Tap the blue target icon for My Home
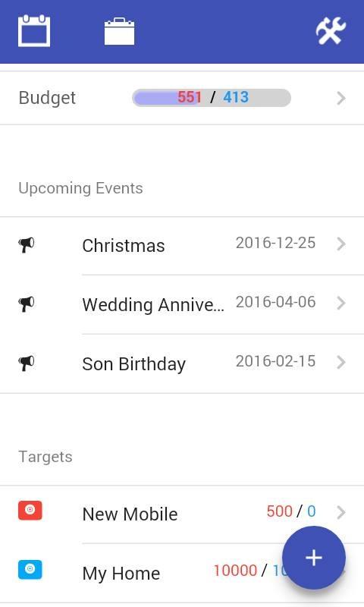 coord(30,570)
